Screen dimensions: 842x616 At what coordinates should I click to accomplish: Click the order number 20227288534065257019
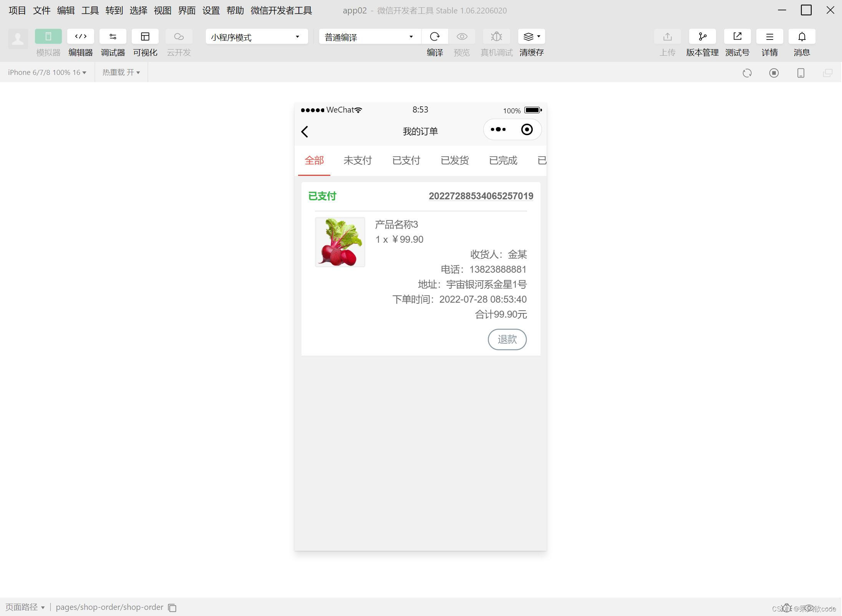pos(481,196)
